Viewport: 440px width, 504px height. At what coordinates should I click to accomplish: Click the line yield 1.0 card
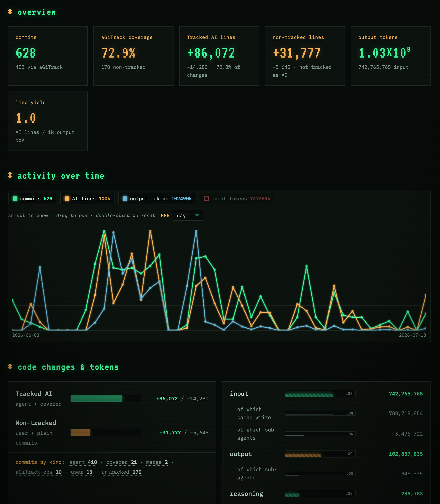48,121
